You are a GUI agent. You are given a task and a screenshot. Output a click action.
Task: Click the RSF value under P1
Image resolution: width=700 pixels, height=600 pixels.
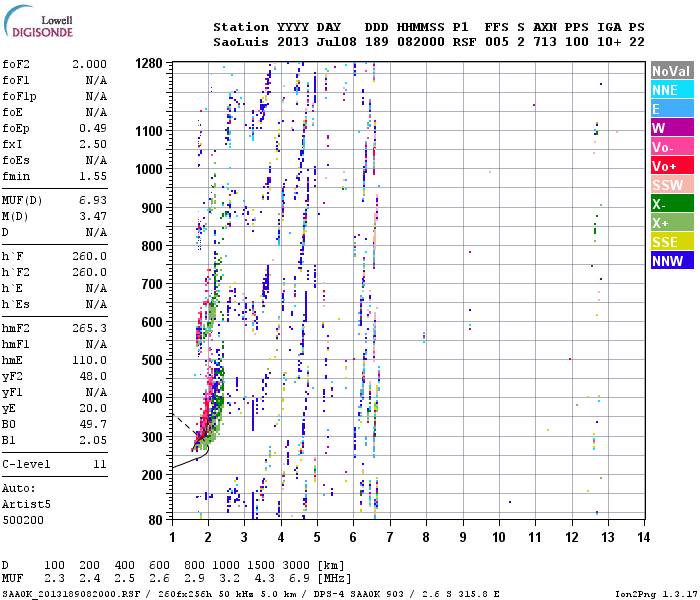coord(464,42)
